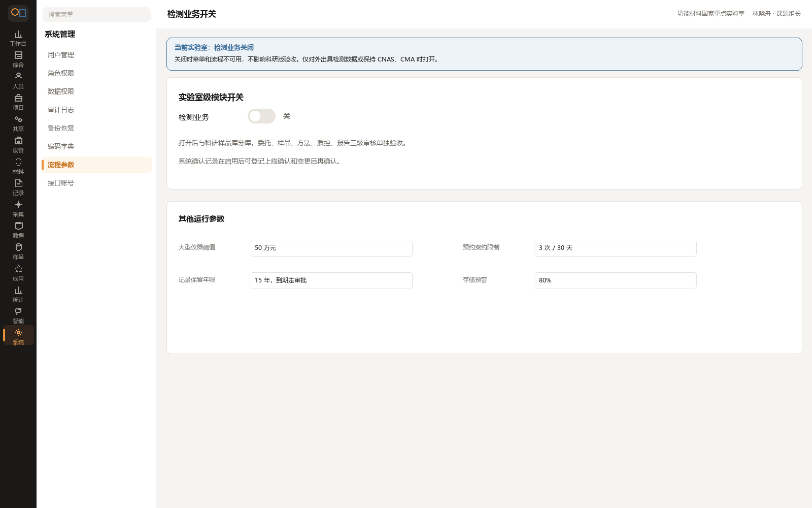The width and height of the screenshot is (812, 508).
Task: Open 角色权限 menu item
Action: (96, 73)
